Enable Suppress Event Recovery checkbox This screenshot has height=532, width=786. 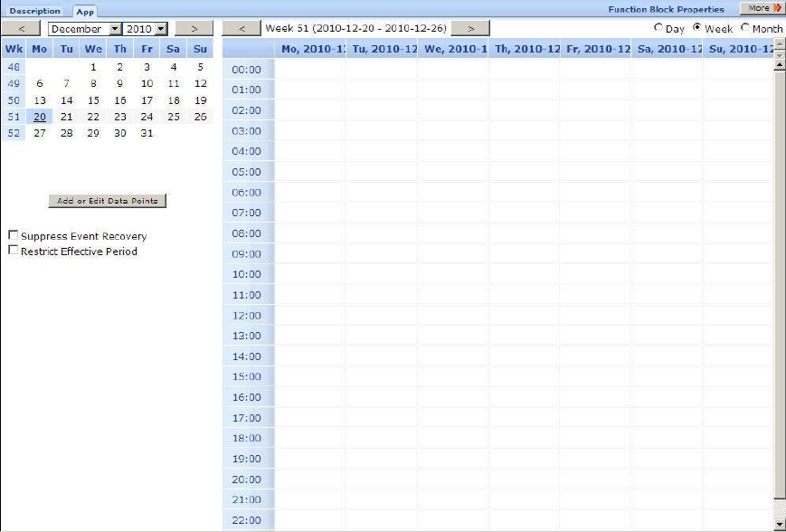pos(13,235)
